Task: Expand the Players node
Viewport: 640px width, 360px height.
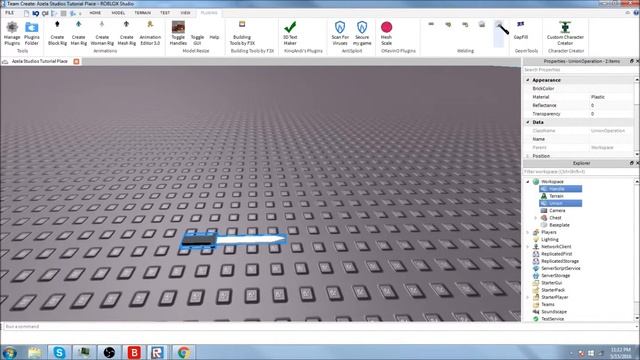Action: click(x=528, y=232)
